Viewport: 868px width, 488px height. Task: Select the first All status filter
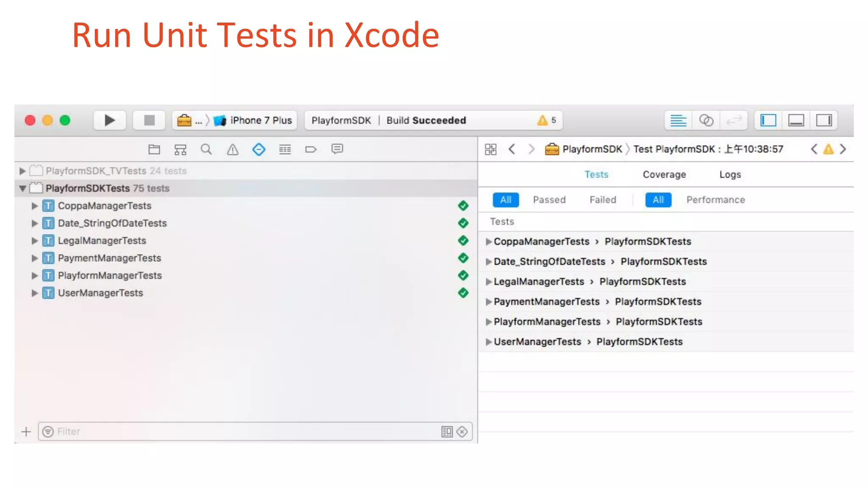tap(506, 200)
